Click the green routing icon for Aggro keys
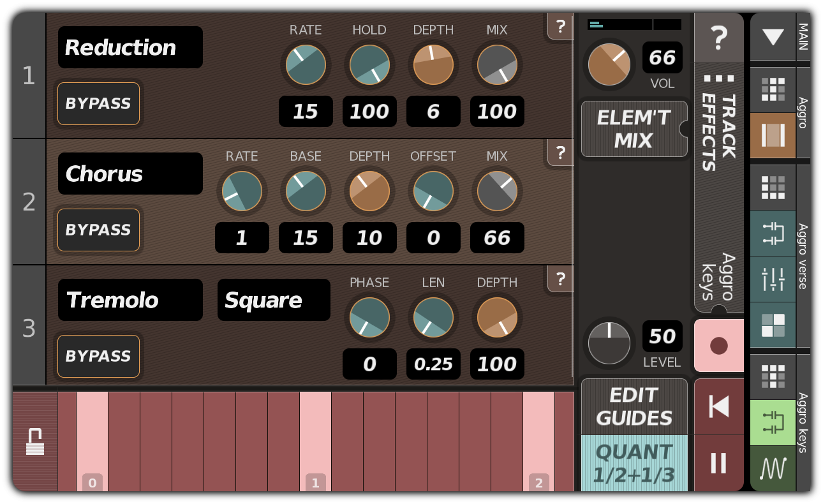 (773, 422)
